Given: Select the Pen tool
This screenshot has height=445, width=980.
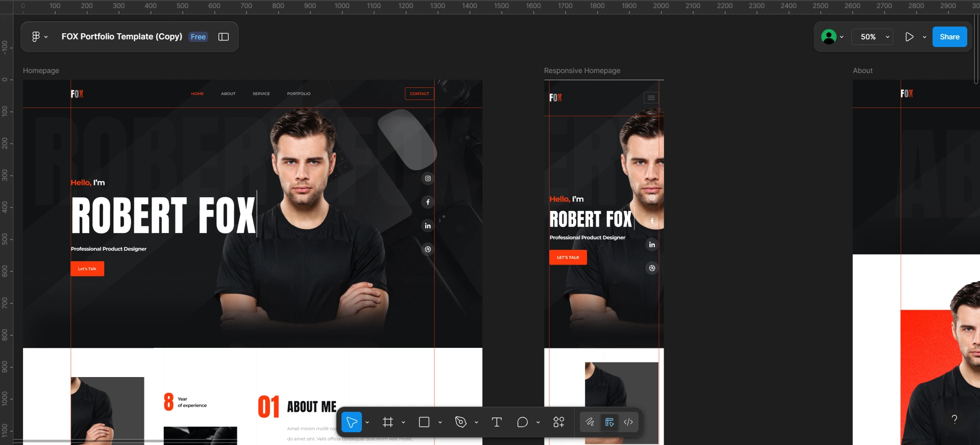Looking at the screenshot, I should coord(461,422).
